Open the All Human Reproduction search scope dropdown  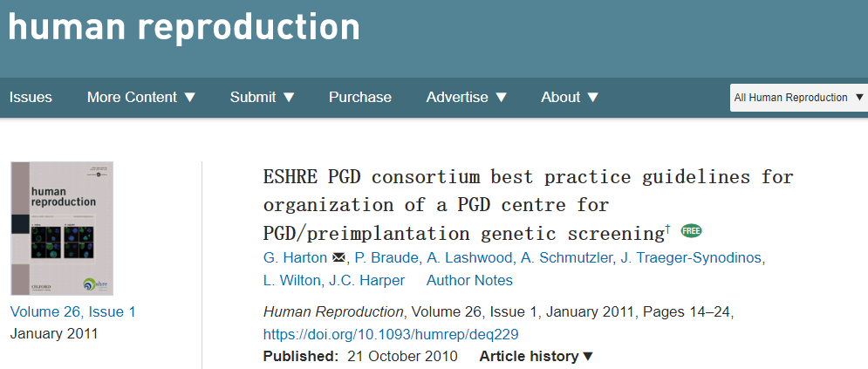pyautogui.click(x=798, y=98)
